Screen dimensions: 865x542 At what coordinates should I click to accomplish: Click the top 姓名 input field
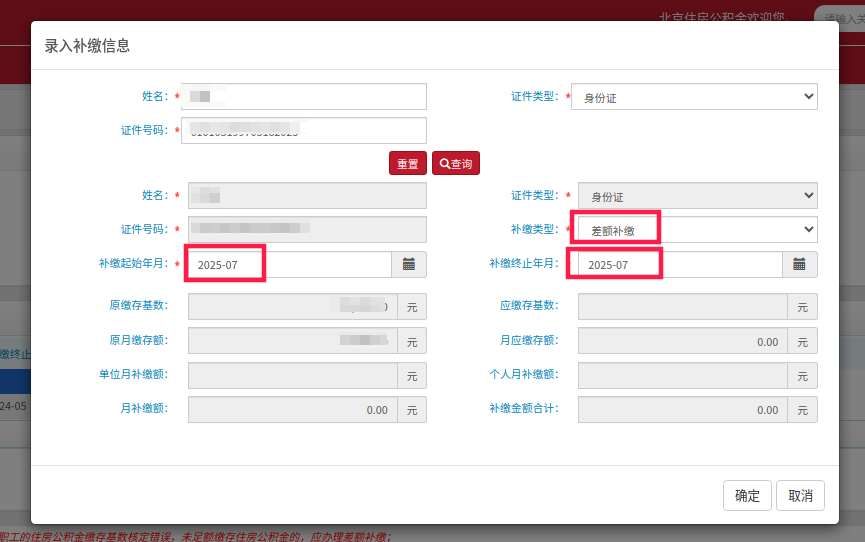[304, 97]
